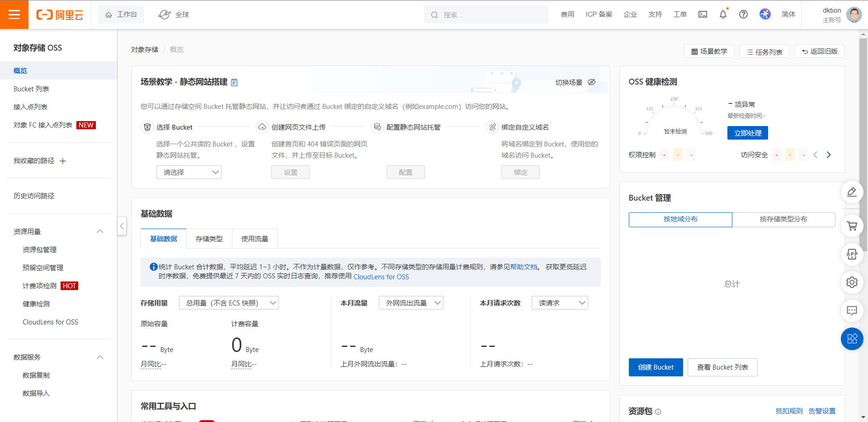Open the 外网流出流量 dropdown
Image resolution: width=868 pixels, height=422 pixels.
411,303
